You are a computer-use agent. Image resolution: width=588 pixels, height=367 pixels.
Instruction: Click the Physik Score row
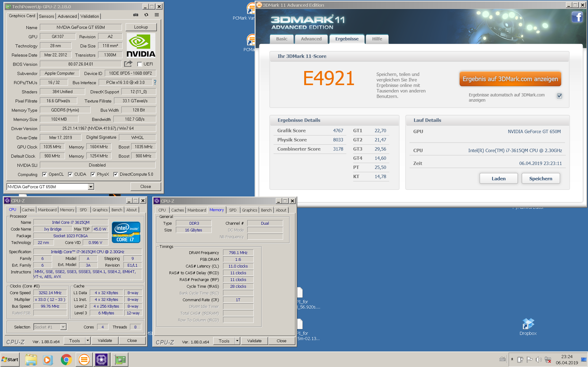(310, 140)
